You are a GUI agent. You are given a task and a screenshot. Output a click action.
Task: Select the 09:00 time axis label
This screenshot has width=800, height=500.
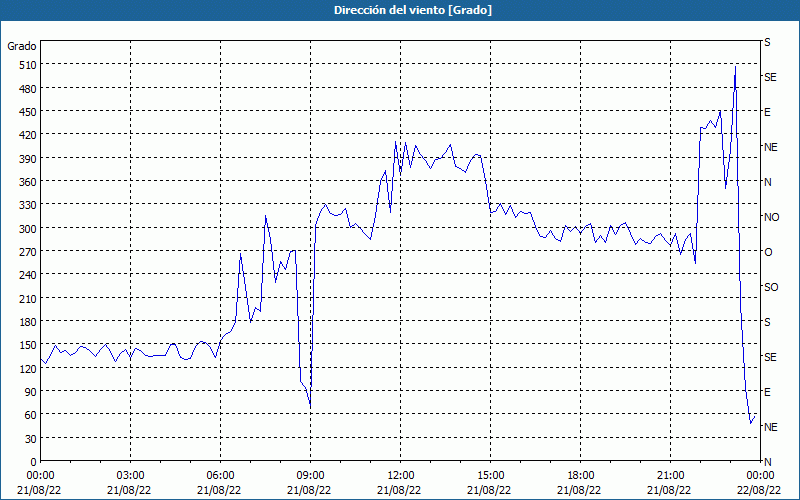tap(311, 476)
